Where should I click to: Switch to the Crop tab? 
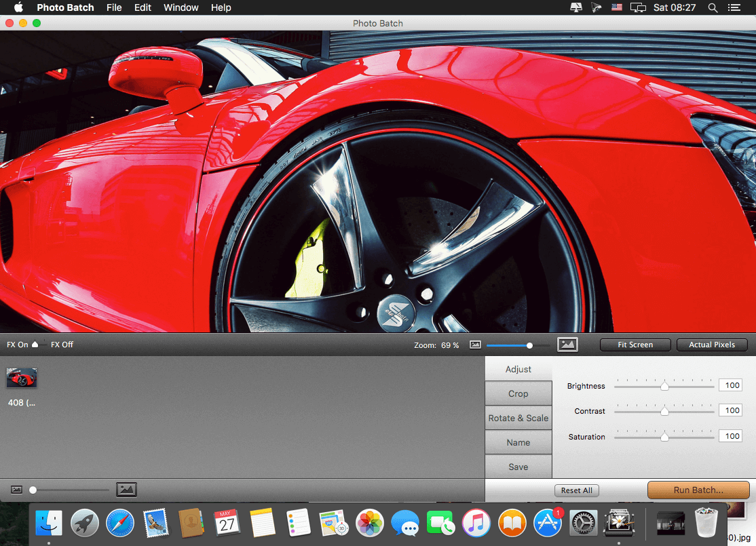pyautogui.click(x=518, y=393)
